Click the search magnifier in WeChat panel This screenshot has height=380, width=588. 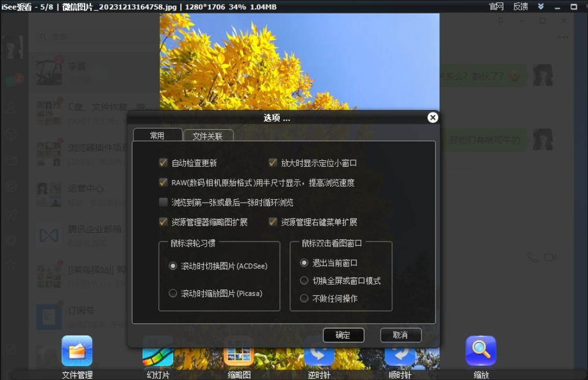42,36
